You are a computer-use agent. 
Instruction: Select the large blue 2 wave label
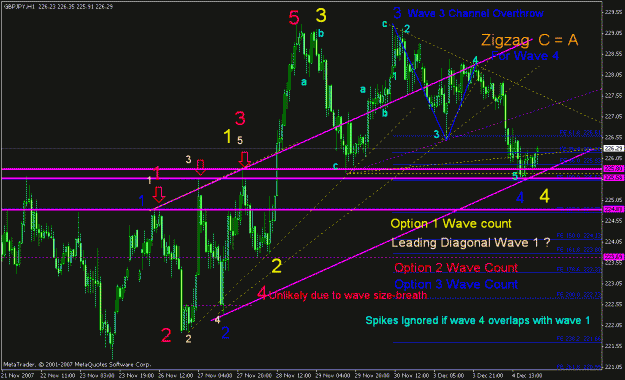coord(225,333)
